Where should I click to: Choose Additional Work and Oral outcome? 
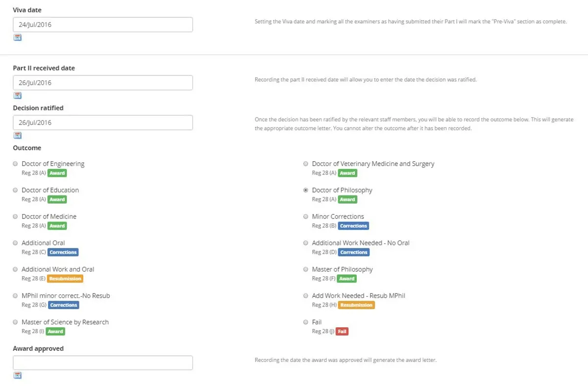(x=15, y=269)
